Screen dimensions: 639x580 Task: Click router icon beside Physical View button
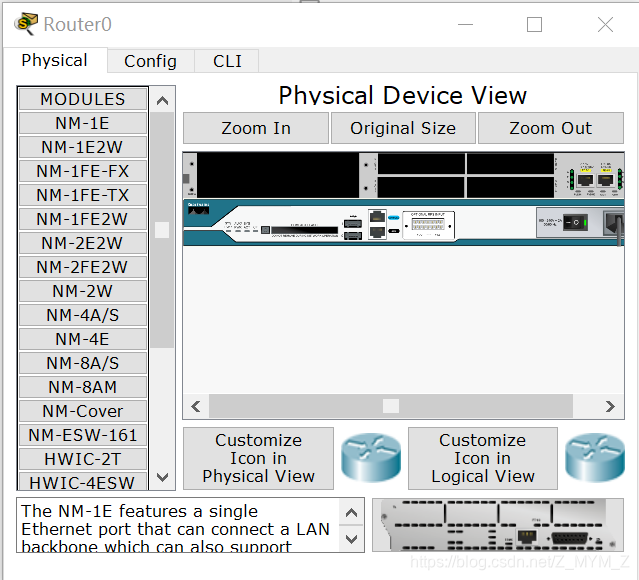(x=371, y=458)
